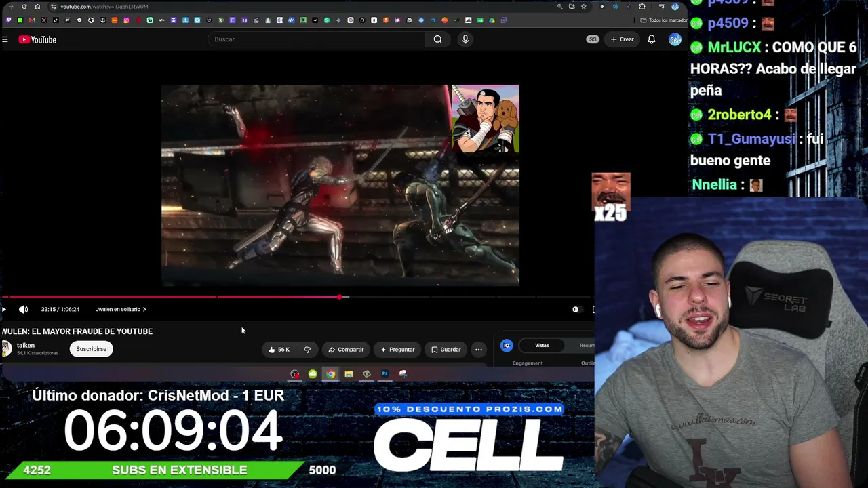The image size is (868, 488).
Task: Play the paused video
Action: point(4,309)
